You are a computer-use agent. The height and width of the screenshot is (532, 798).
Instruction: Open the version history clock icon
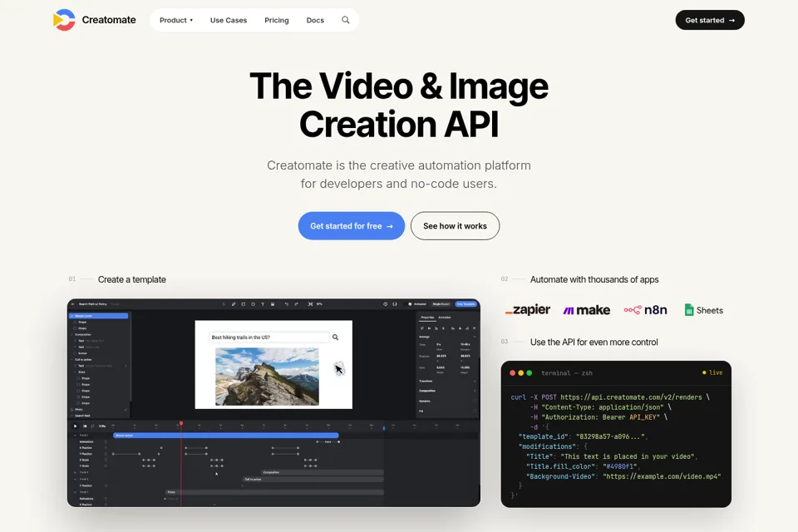click(x=385, y=304)
